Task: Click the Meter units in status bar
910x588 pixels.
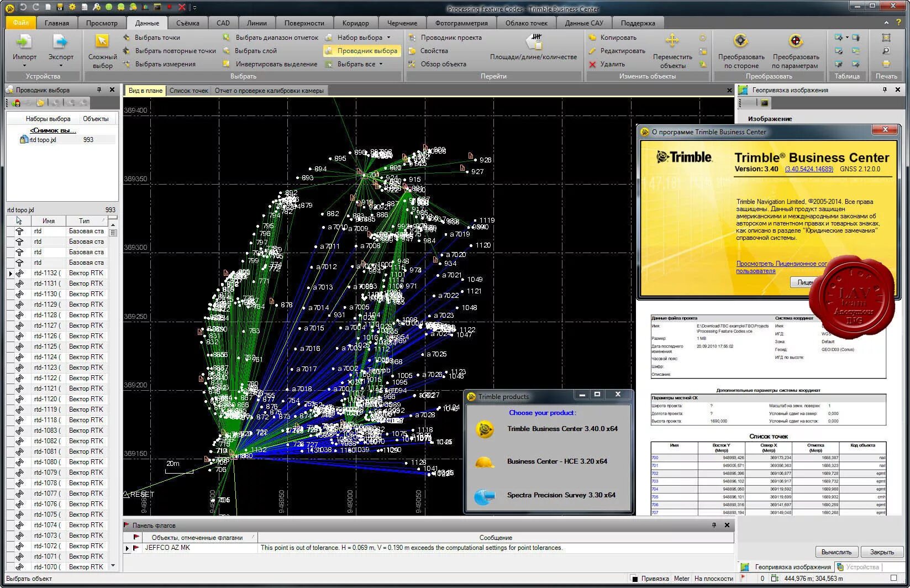Action: 681,579
